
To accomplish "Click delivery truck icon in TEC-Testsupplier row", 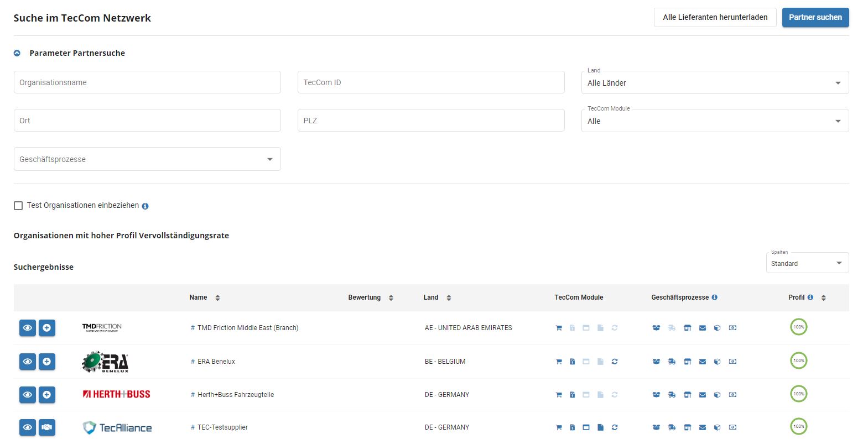I will (672, 427).
